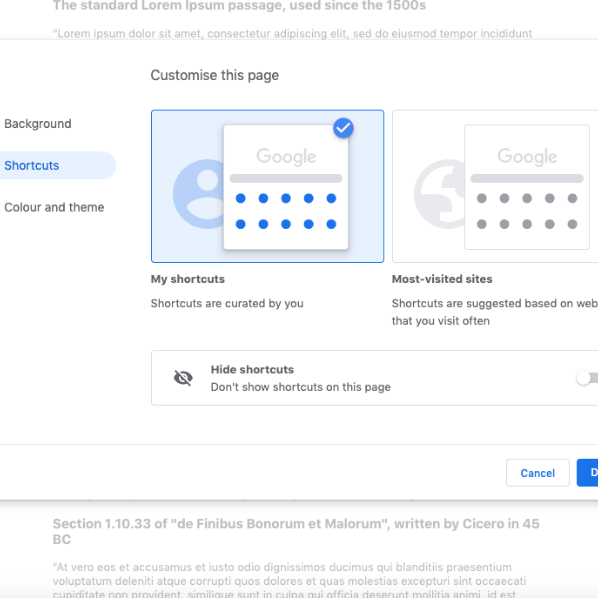Click the Most-visited sites label text
This screenshot has width=598, height=598.
442,279
